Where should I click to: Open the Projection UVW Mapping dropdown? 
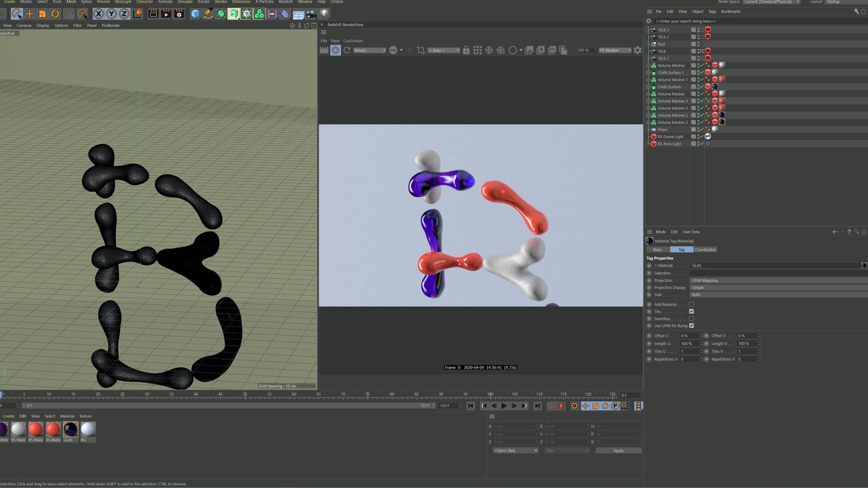[x=778, y=281]
